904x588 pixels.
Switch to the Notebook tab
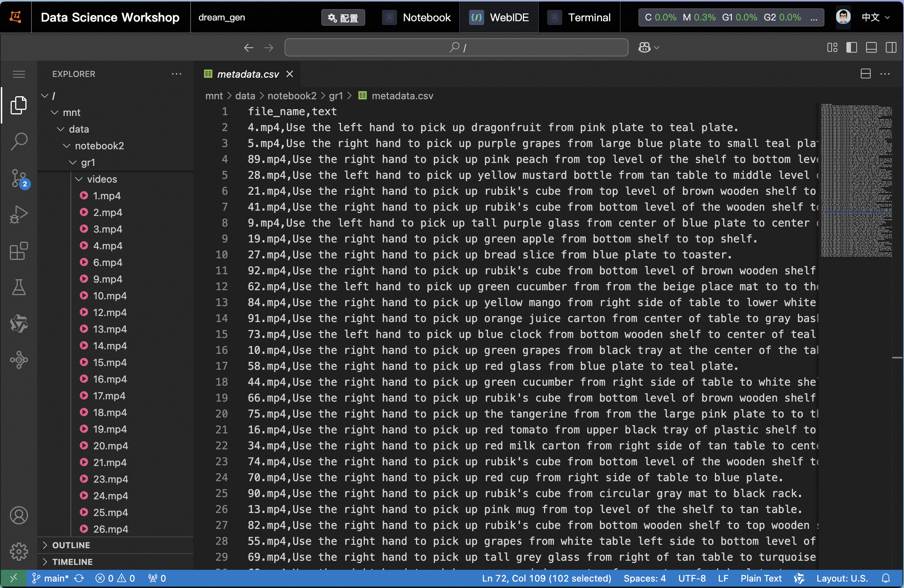(x=417, y=17)
